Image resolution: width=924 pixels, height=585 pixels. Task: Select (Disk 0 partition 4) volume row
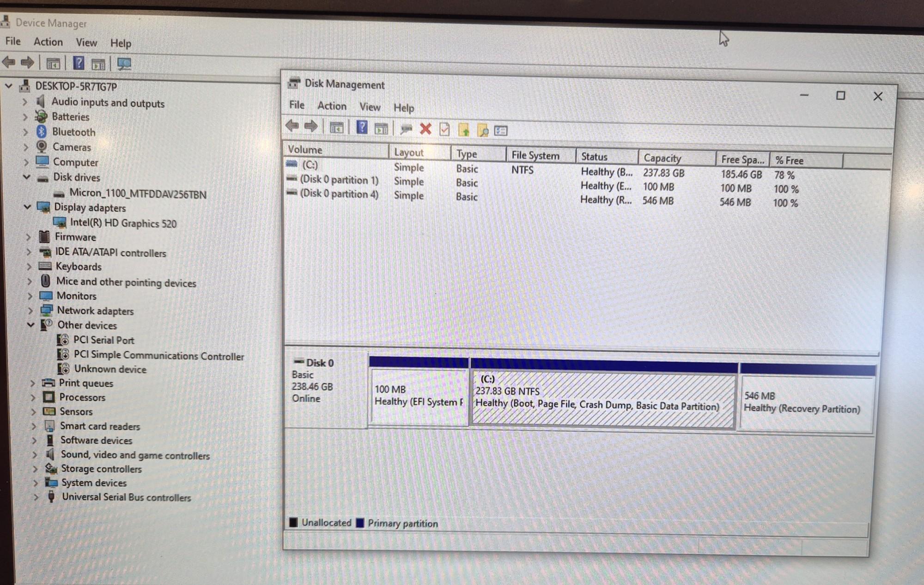click(542, 197)
